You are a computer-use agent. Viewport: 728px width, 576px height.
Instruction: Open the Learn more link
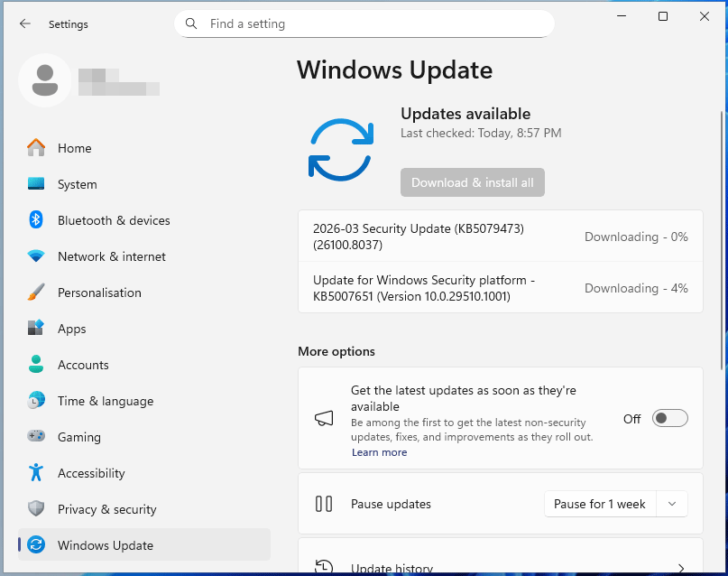click(x=379, y=451)
